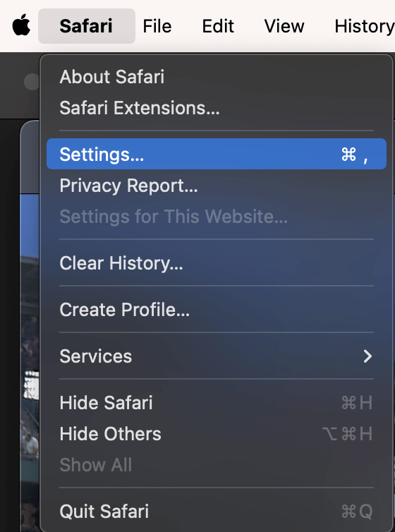The width and height of the screenshot is (395, 532).
Task: Open the View menu
Action: click(x=284, y=26)
